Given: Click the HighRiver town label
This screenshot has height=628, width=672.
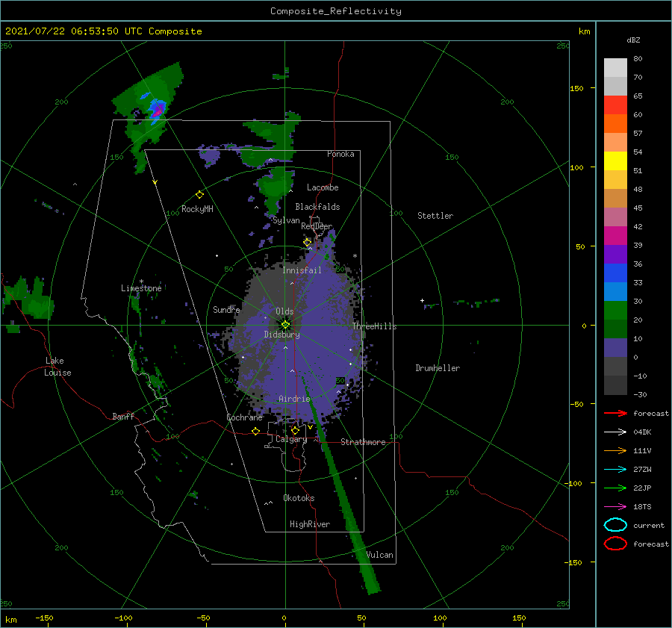Looking at the screenshot, I should tap(310, 524).
